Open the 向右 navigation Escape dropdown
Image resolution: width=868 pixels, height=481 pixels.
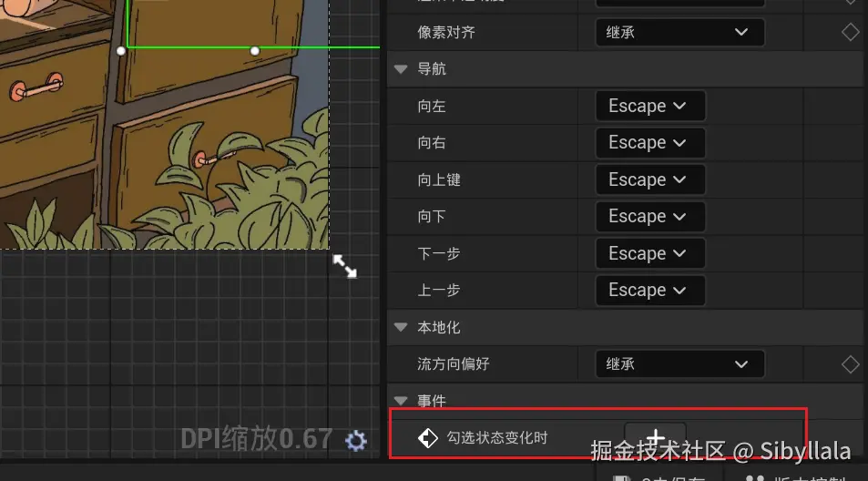[650, 143]
